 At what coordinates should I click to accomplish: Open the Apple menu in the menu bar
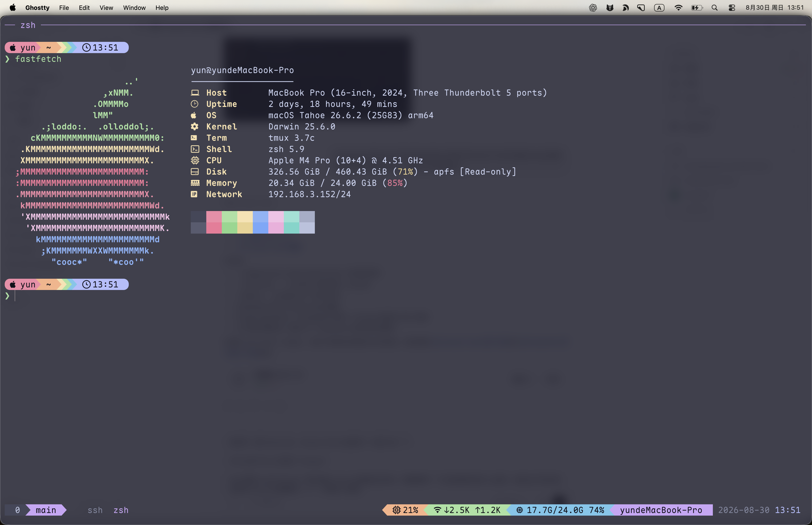point(13,8)
